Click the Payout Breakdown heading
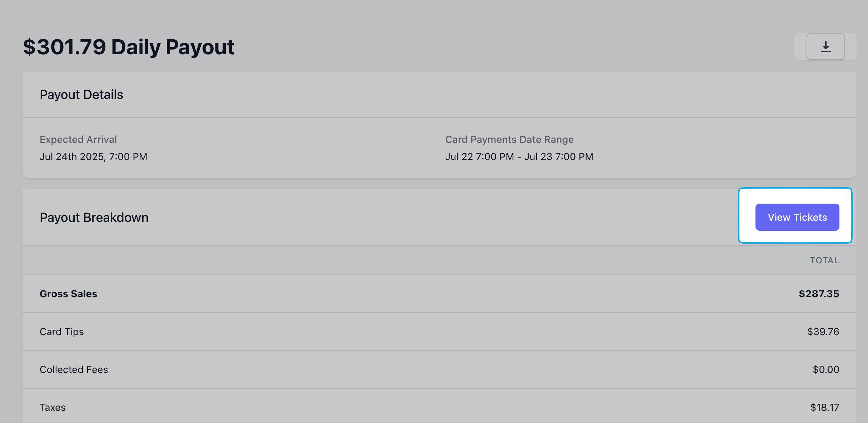 pos(94,218)
